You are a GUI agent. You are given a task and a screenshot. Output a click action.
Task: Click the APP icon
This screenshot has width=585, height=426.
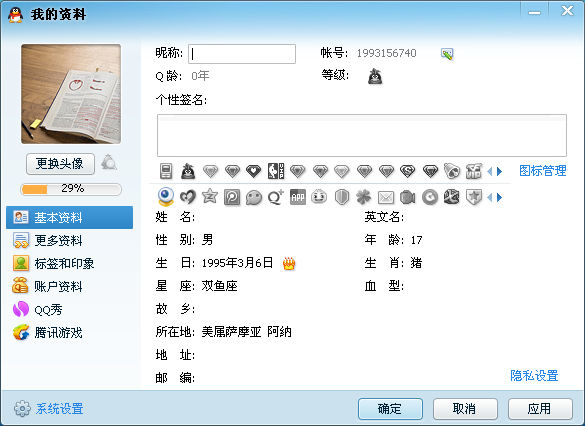click(x=298, y=197)
